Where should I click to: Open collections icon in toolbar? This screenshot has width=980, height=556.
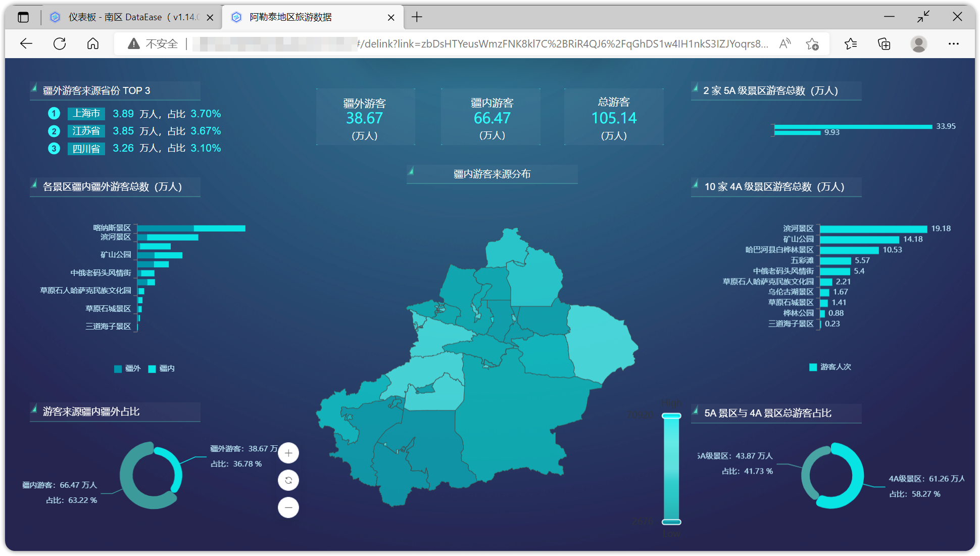coord(884,44)
